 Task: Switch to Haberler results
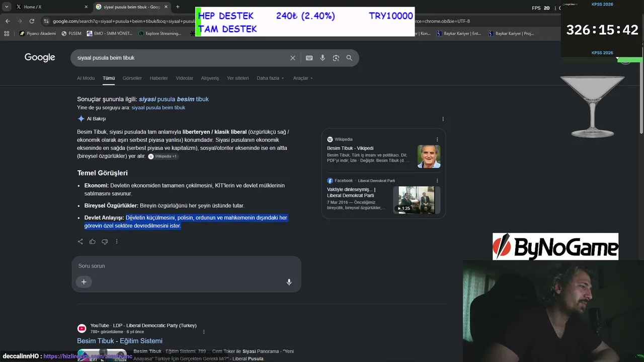click(159, 78)
